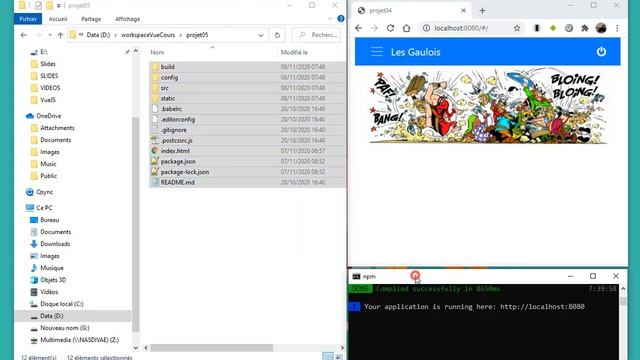Open Slides folder in navigation pane

[47, 64]
